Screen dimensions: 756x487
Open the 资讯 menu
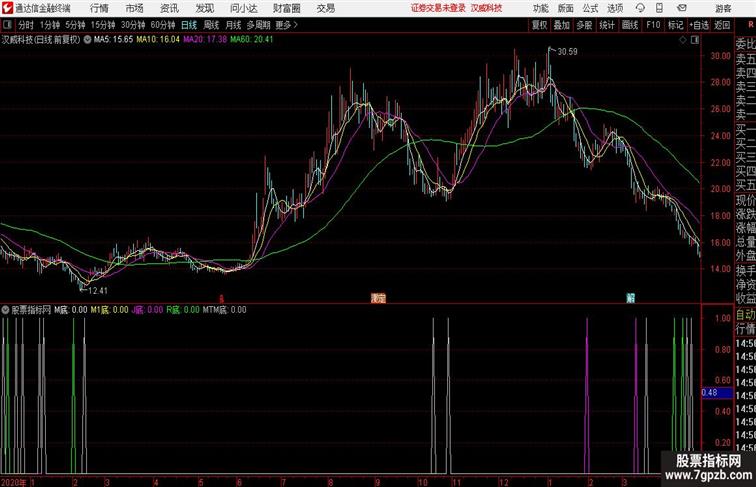coord(170,8)
